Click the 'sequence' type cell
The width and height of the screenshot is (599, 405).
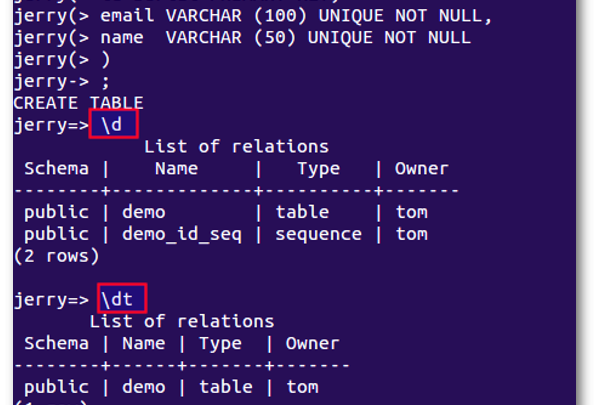coord(318,234)
